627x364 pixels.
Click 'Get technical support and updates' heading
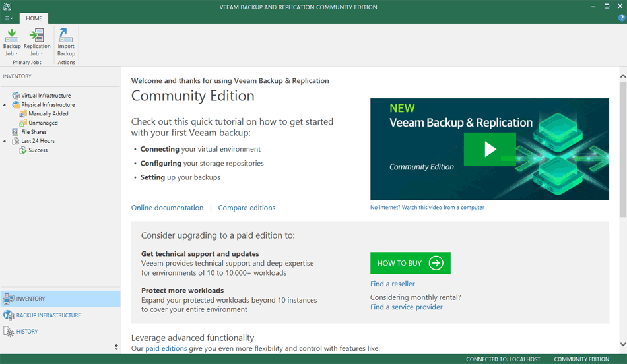200,254
